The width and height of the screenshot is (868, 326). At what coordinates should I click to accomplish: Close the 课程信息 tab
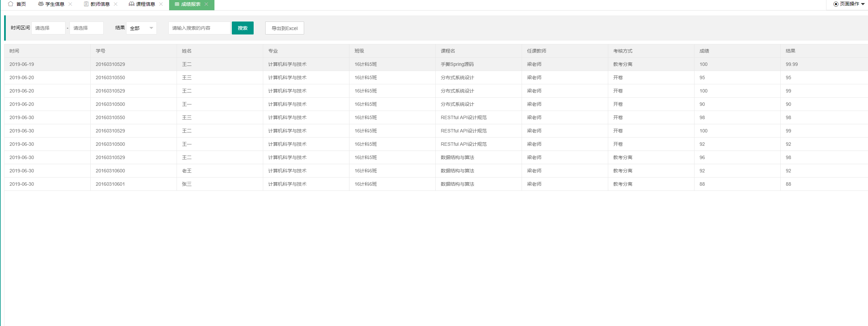tap(161, 4)
